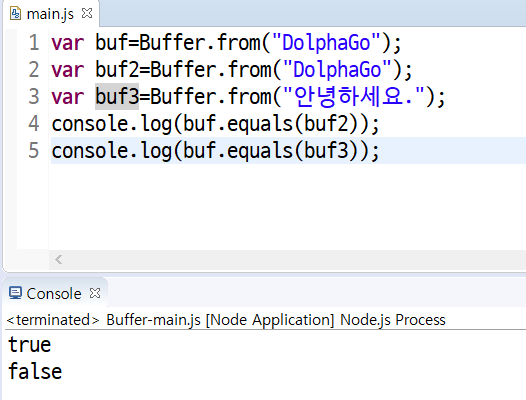
Task: Select the main.js editor tab
Action: (50, 14)
